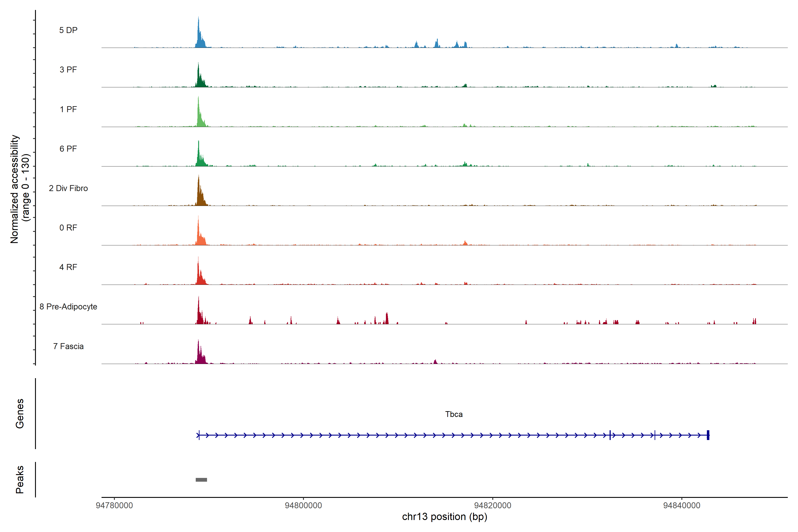This screenshot has width=798, height=532.
Task: Click the 94800000 axis tick label
Action: click(303, 506)
